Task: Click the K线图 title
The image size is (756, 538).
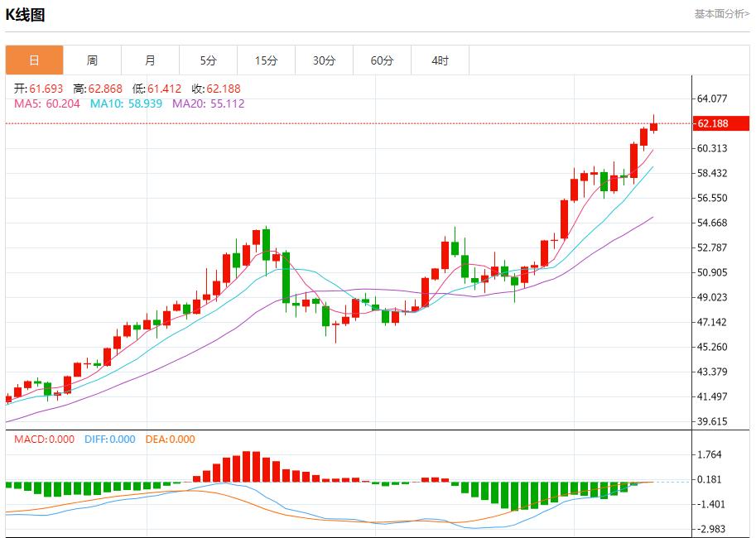Action: 26,15
